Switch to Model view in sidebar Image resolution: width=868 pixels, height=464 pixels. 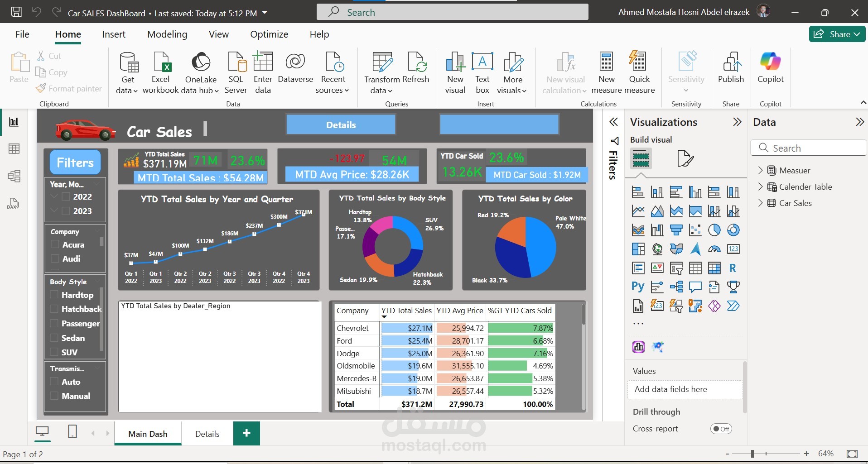pyautogui.click(x=14, y=176)
